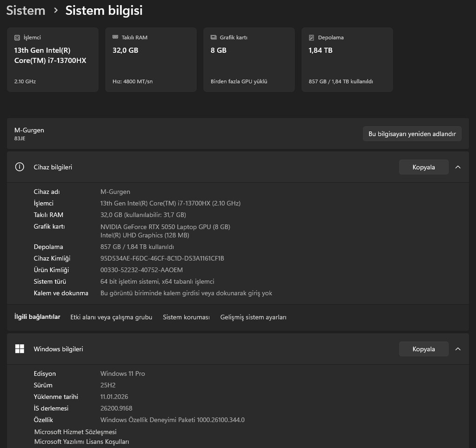The image size is (476, 448).
Task: Click the M-Gurgen computer name heading
Action: click(x=29, y=130)
